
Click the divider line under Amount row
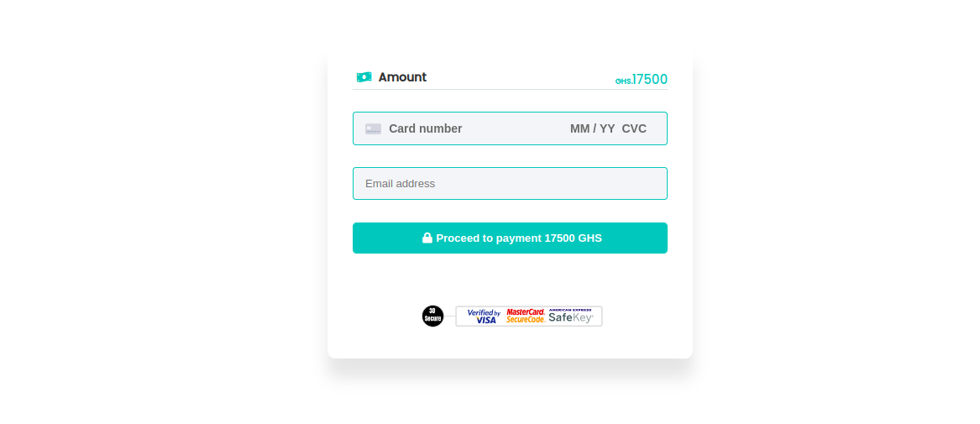click(x=510, y=89)
